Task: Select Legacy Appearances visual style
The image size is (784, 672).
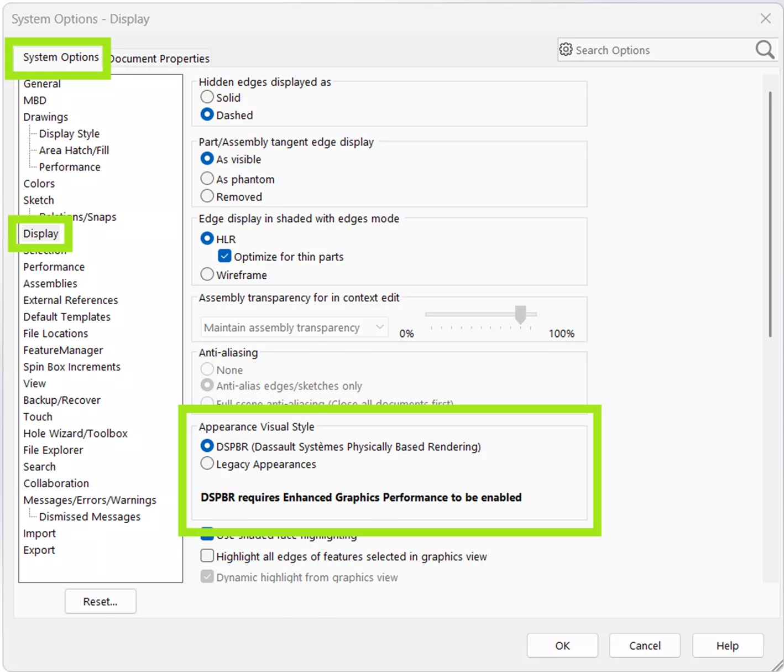Action: point(206,463)
